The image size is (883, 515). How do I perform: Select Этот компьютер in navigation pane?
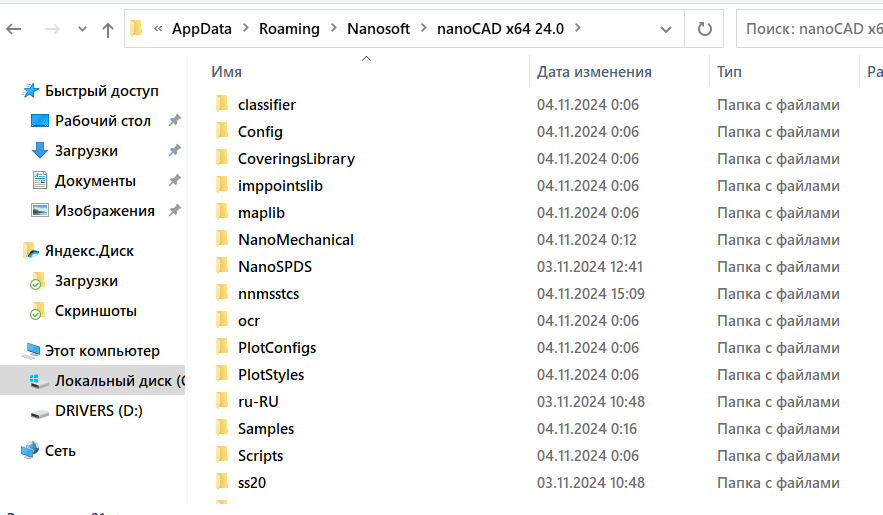coord(102,351)
